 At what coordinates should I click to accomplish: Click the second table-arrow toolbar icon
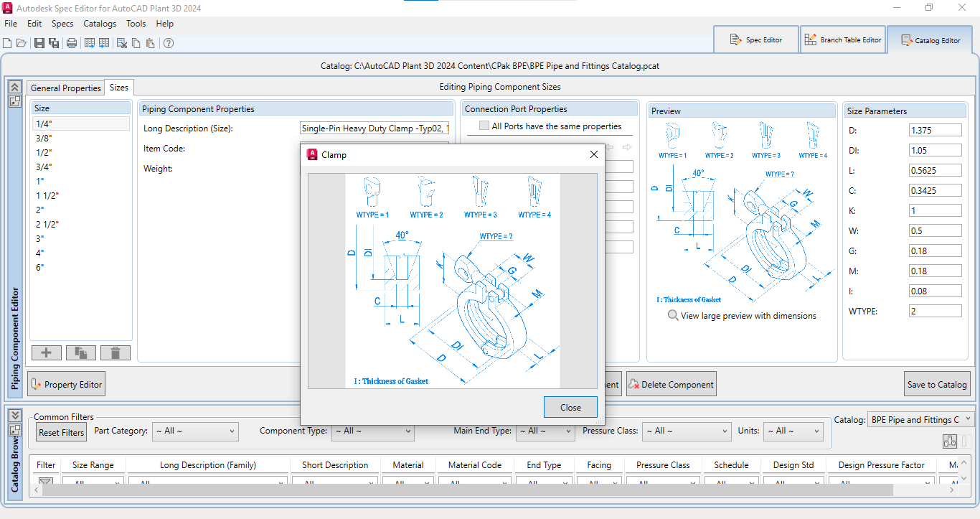tap(104, 43)
